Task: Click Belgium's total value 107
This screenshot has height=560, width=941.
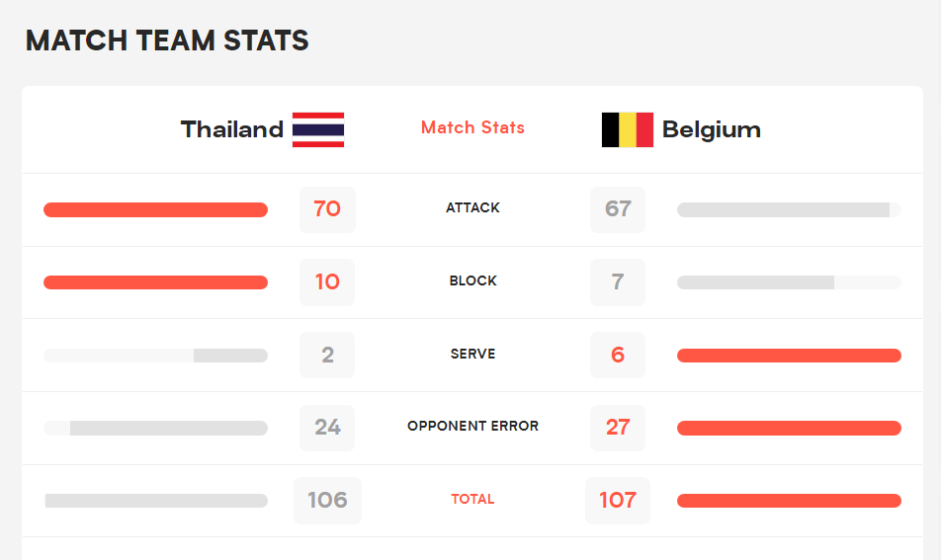Action: (x=618, y=500)
